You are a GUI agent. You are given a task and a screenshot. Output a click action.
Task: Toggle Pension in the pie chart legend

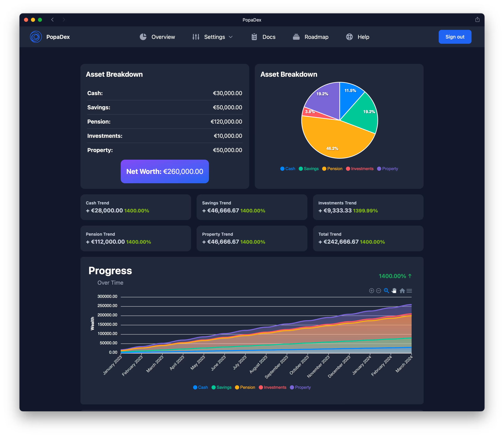(x=332, y=169)
